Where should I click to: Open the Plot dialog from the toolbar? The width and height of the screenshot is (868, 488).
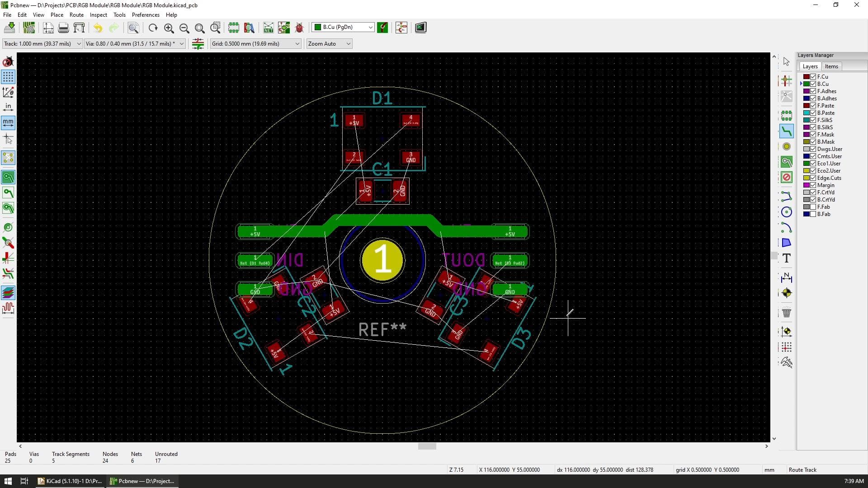(79, 28)
